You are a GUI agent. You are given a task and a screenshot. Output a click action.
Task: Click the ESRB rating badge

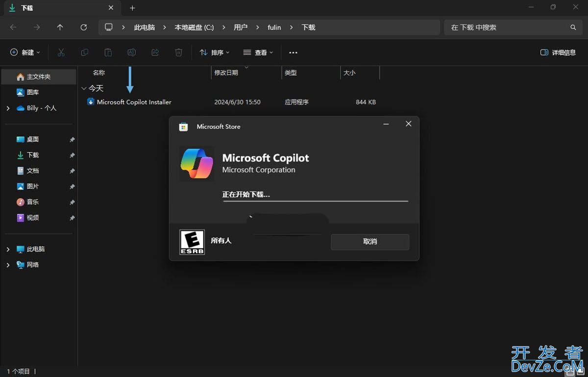point(192,242)
